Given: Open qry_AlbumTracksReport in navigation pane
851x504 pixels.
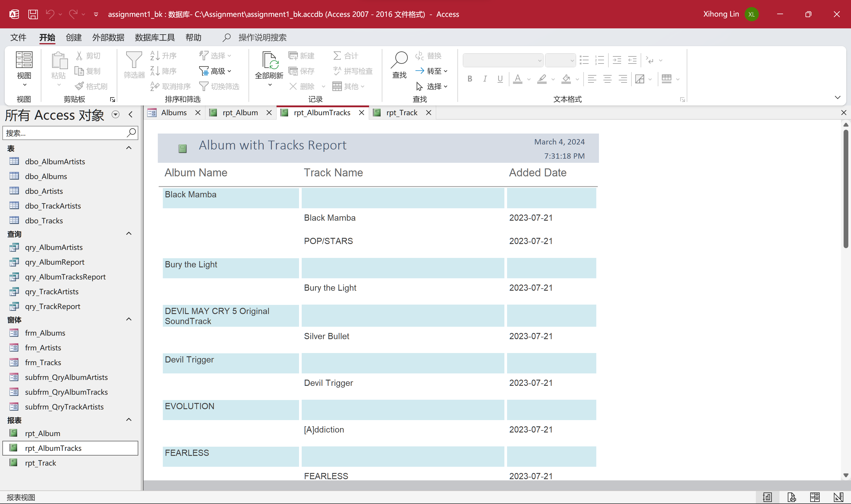Looking at the screenshot, I should pos(65,277).
